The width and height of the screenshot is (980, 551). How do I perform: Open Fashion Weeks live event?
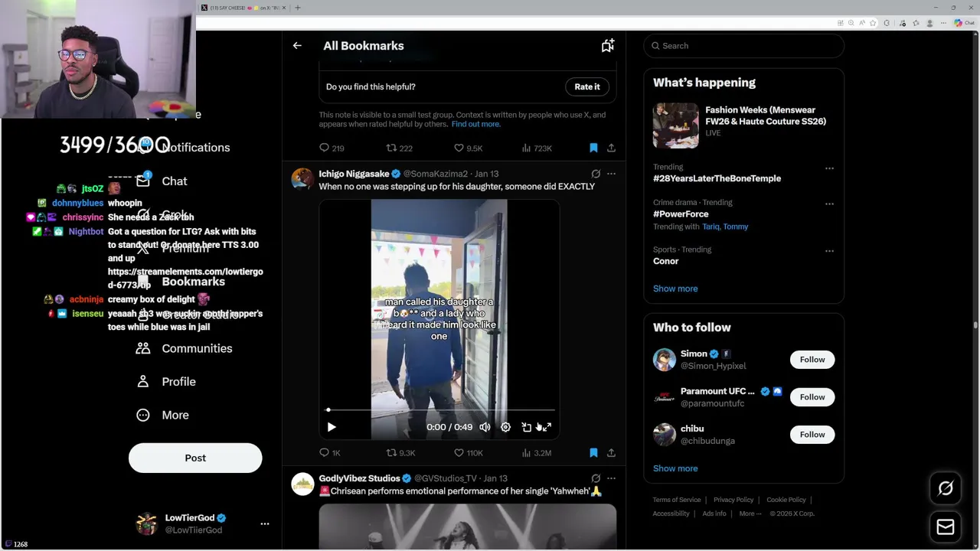pyautogui.click(x=743, y=125)
